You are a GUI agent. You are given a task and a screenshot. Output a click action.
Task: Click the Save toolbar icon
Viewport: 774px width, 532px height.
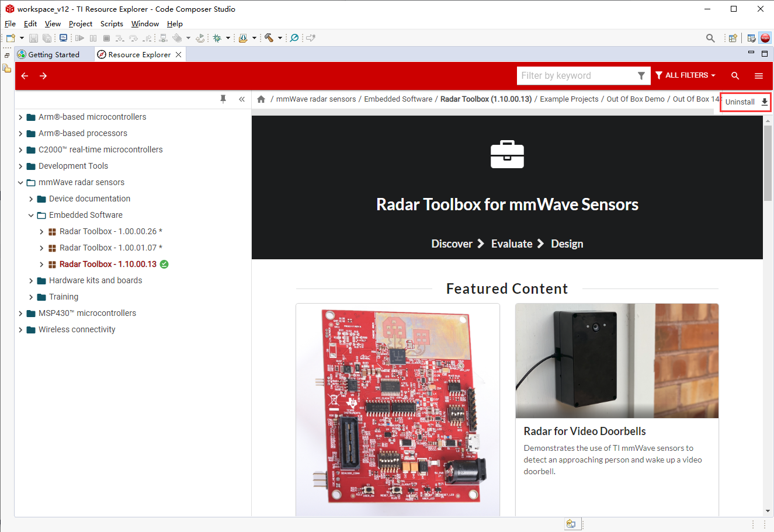point(33,38)
